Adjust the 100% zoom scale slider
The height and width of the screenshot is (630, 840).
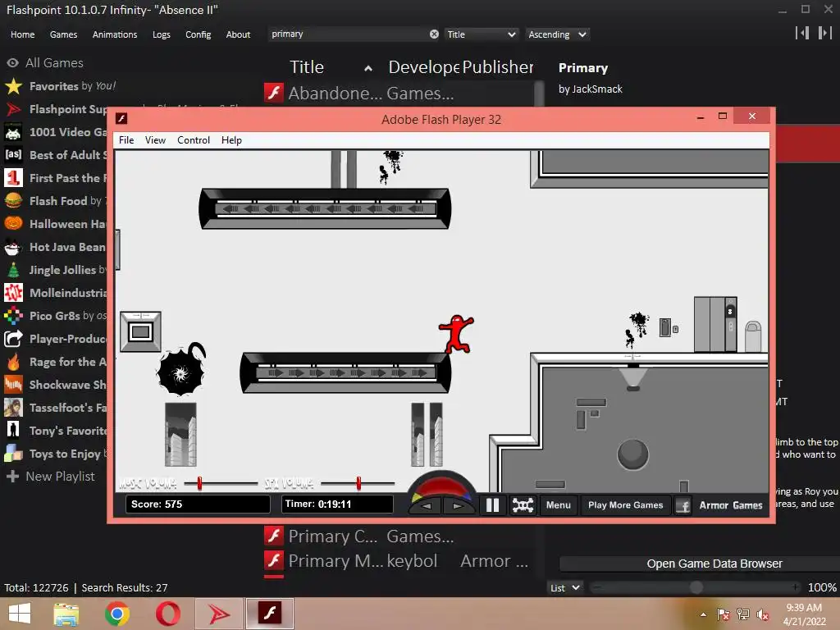point(696,587)
